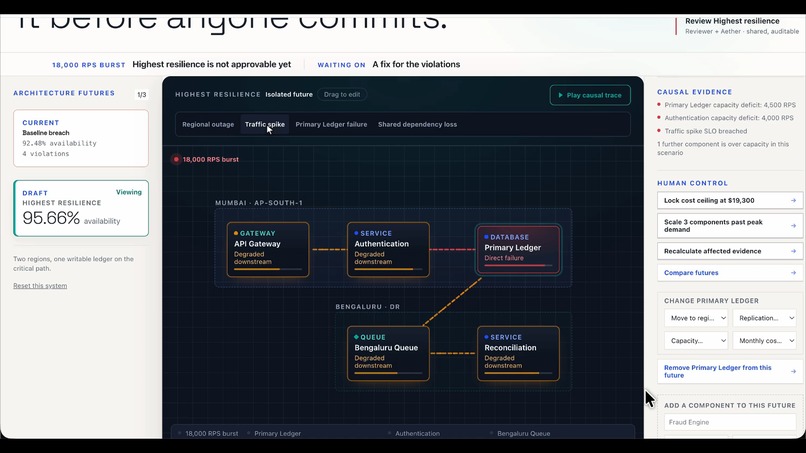The width and height of the screenshot is (806, 453).
Task: Click Scale 3 components past peak demand
Action: (x=730, y=226)
